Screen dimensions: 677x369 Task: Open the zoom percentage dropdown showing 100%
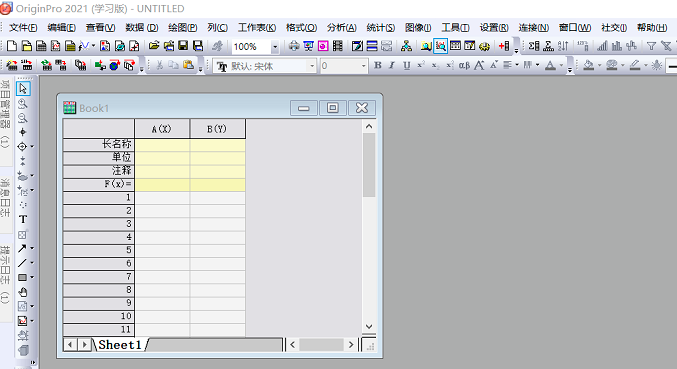[275, 47]
